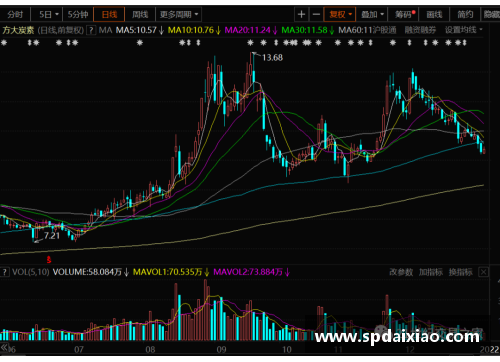Open the 叠加 overlay dropdown

[372, 15]
